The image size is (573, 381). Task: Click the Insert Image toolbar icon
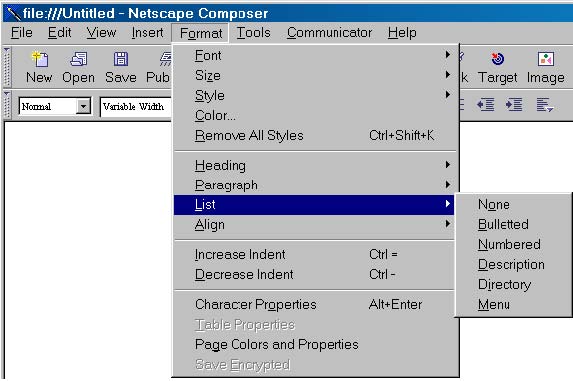click(546, 59)
